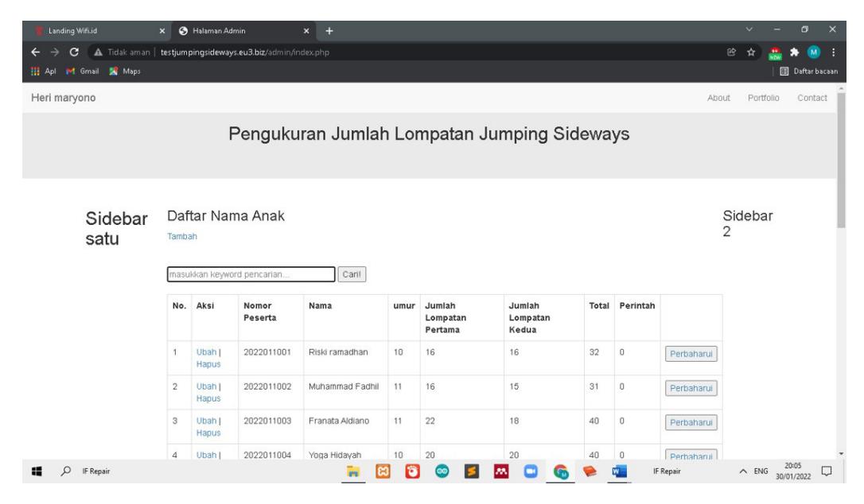Click Perbaharui for Franata Aldiano
The image size is (864, 504).
pyautogui.click(x=691, y=422)
